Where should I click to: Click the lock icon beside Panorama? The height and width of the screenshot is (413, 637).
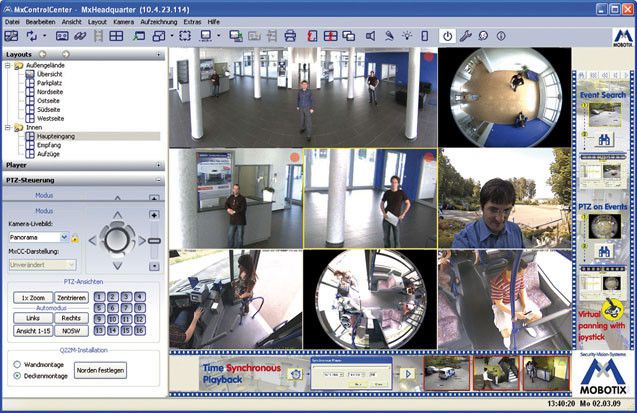75,237
